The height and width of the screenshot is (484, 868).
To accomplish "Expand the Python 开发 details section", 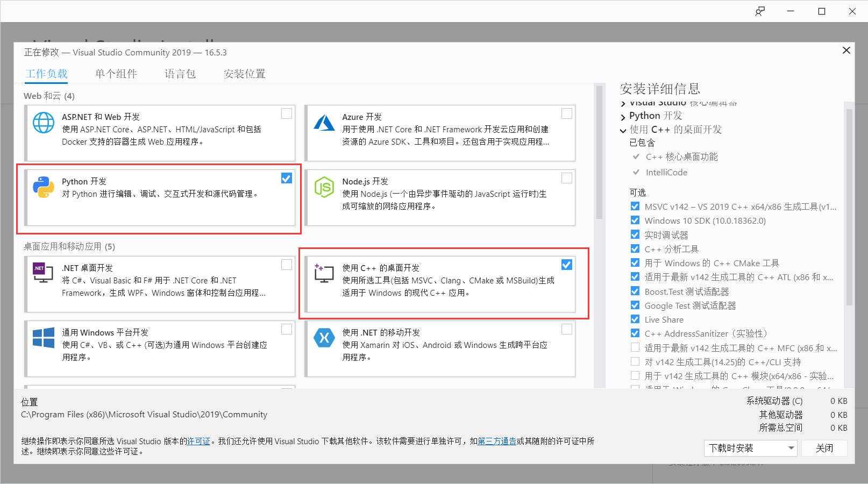I will 623,115.
